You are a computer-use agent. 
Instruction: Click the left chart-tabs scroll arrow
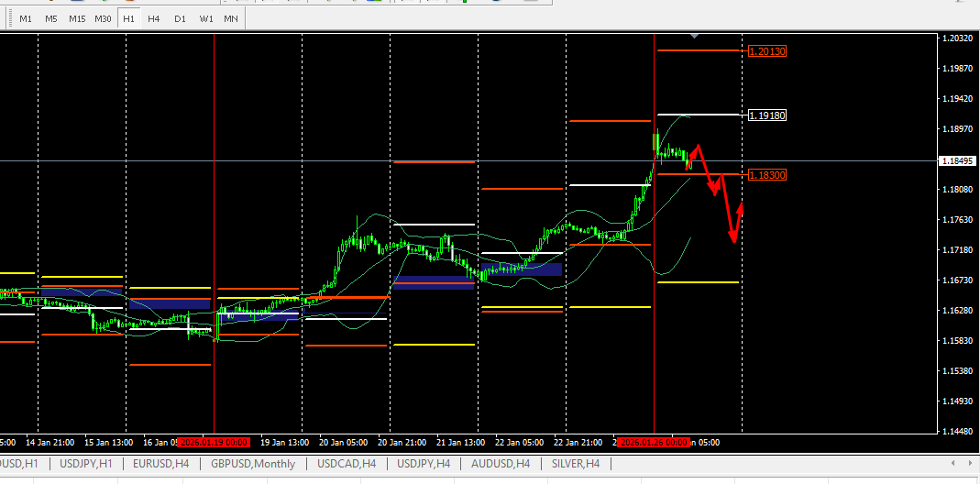point(952,463)
